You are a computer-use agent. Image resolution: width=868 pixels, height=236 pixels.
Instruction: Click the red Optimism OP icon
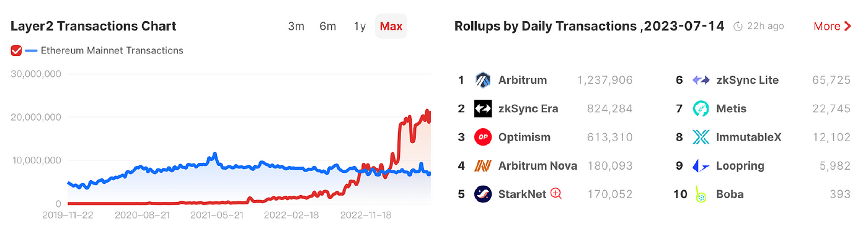[483, 137]
